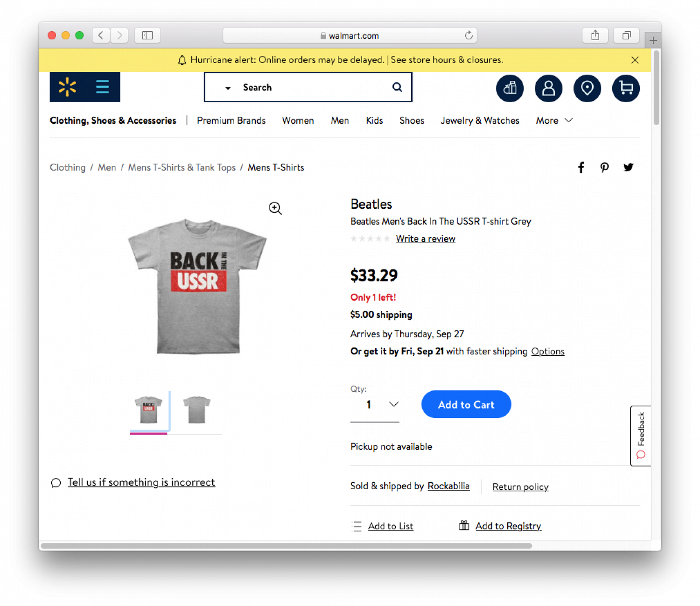Open the search department dropdown arrow
The width and height of the screenshot is (700, 606).
228,88
